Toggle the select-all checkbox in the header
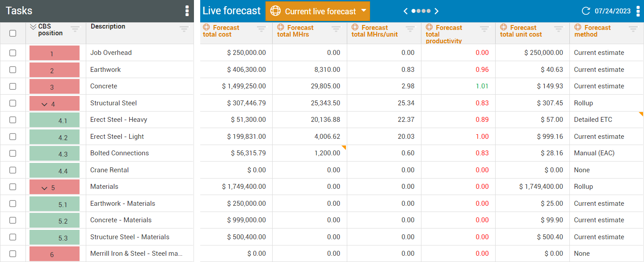Image resolution: width=644 pixels, height=262 pixels. point(13,33)
